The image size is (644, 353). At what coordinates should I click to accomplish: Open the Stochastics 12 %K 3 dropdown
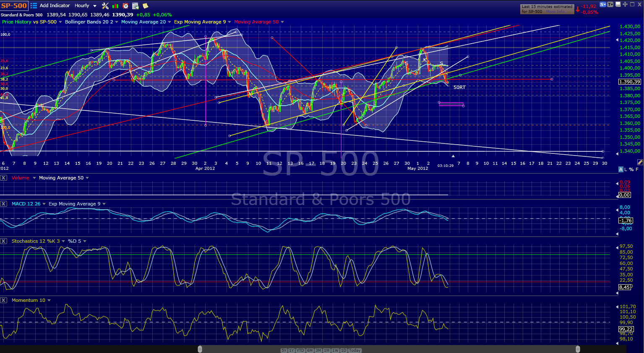pyautogui.click(x=63, y=241)
